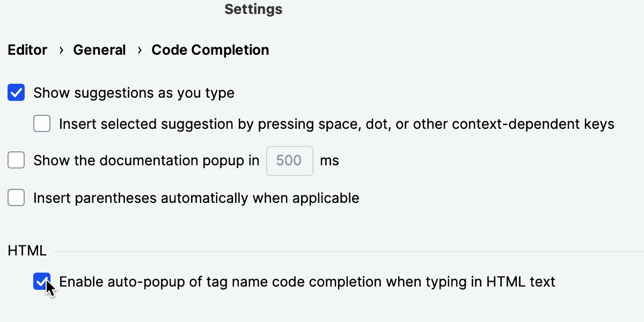Click the "ms" unit label
This screenshot has width=644, height=322.
[330, 160]
